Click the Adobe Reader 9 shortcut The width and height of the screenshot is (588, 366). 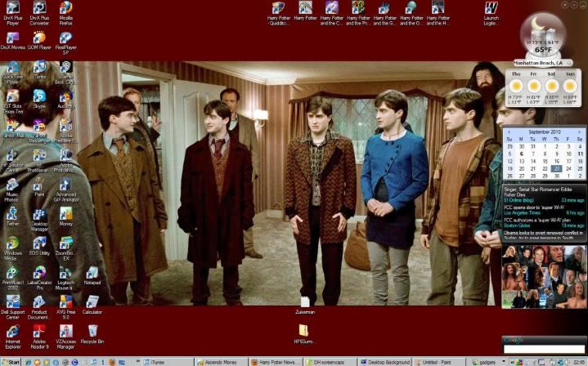[x=39, y=337]
